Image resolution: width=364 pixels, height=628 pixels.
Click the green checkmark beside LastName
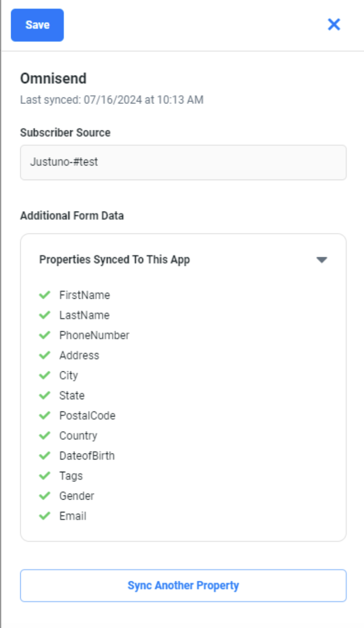pyautogui.click(x=45, y=315)
